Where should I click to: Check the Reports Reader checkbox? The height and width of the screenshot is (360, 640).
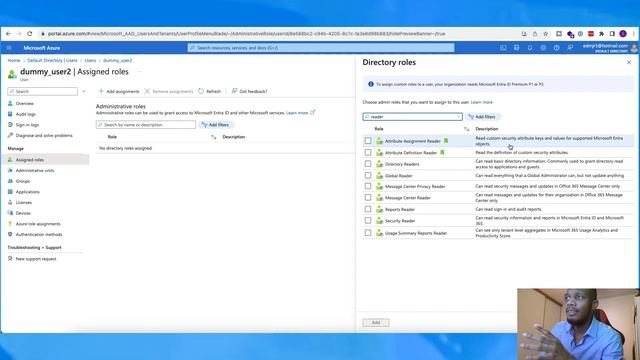click(368, 209)
